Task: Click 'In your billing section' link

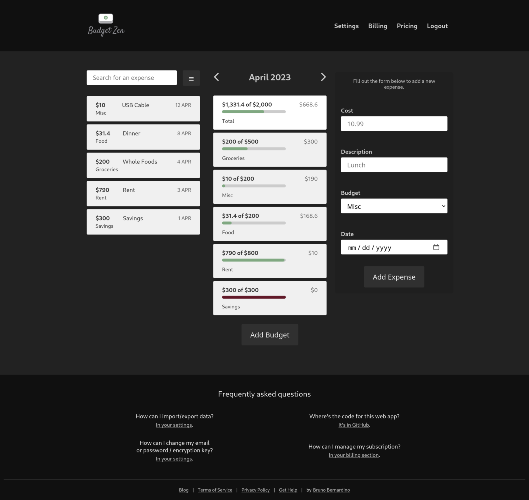Action: pos(354,455)
